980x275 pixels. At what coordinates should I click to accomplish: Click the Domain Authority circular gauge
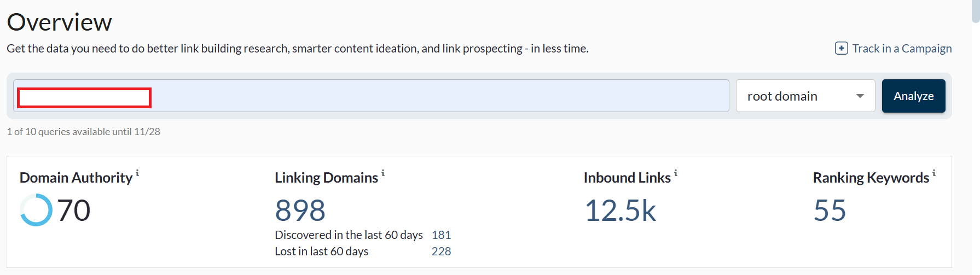[x=36, y=210]
